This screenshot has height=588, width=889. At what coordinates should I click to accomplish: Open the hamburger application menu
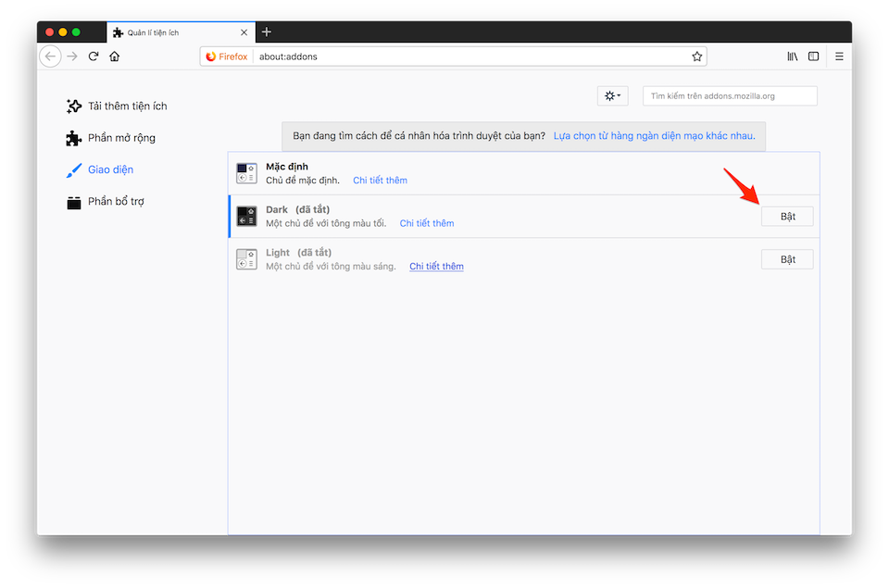pos(839,56)
